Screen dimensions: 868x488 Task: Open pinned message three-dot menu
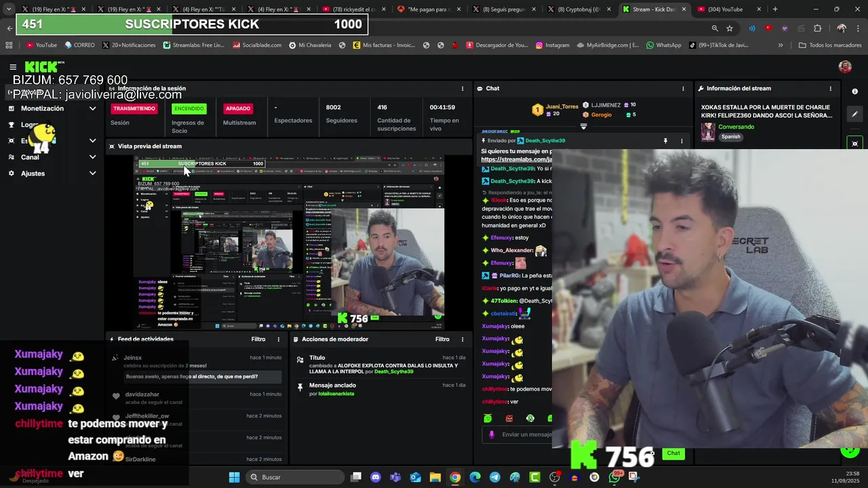click(x=682, y=141)
